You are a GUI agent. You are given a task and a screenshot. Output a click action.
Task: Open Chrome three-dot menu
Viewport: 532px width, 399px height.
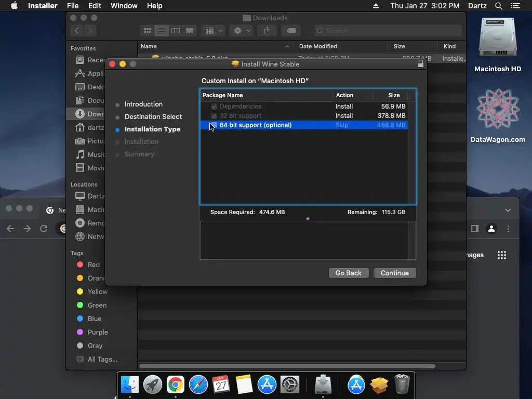[x=508, y=229]
